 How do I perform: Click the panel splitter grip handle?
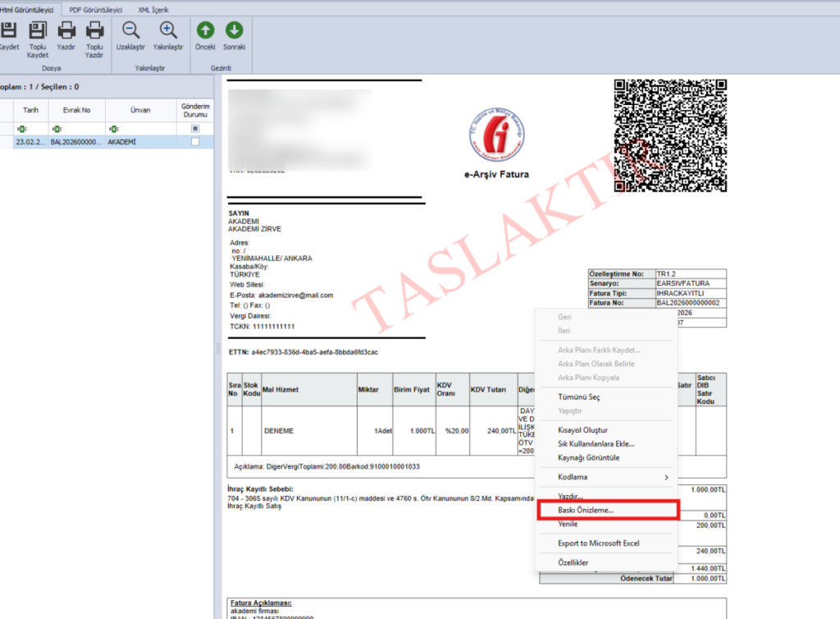pyautogui.click(x=218, y=348)
